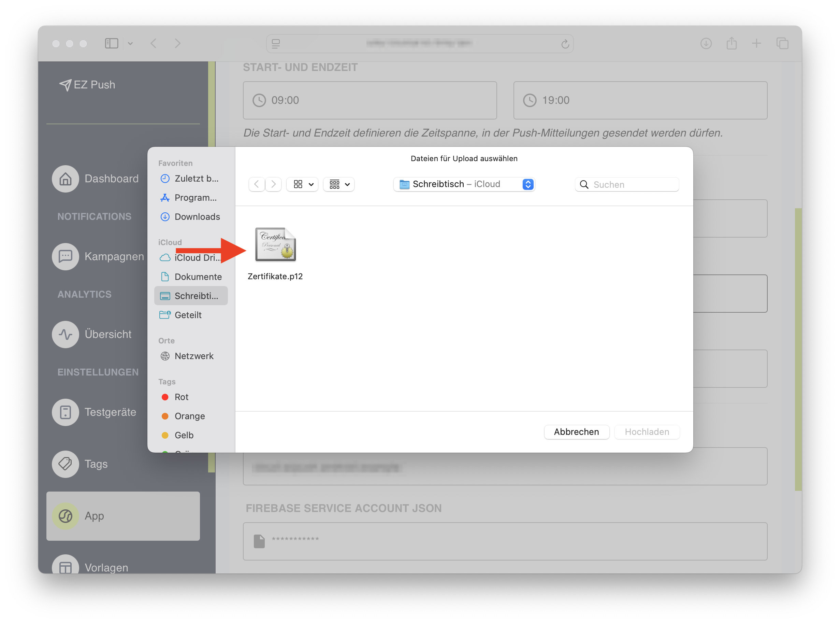Open Geteilt in the sidebar
This screenshot has width=840, height=624.
191,315
